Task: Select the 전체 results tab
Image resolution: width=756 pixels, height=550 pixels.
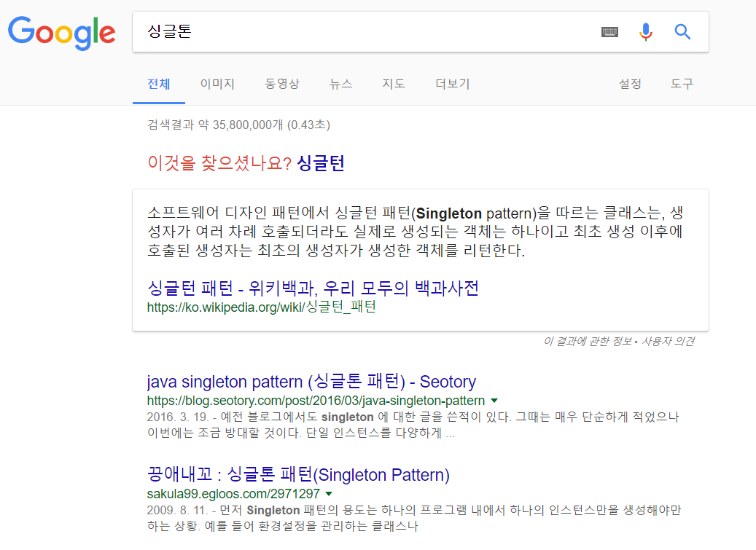Action: pos(159,84)
